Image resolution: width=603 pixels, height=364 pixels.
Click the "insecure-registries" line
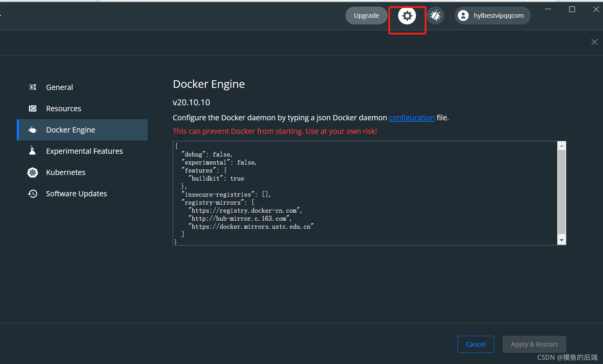[x=226, y=195]
